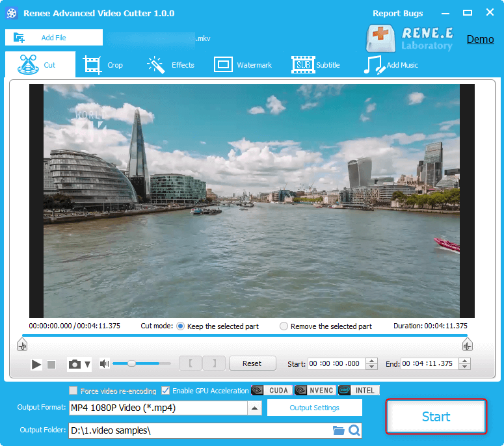Click Report Bugs in title bar
Screen dimensions: 504x446
397,13
